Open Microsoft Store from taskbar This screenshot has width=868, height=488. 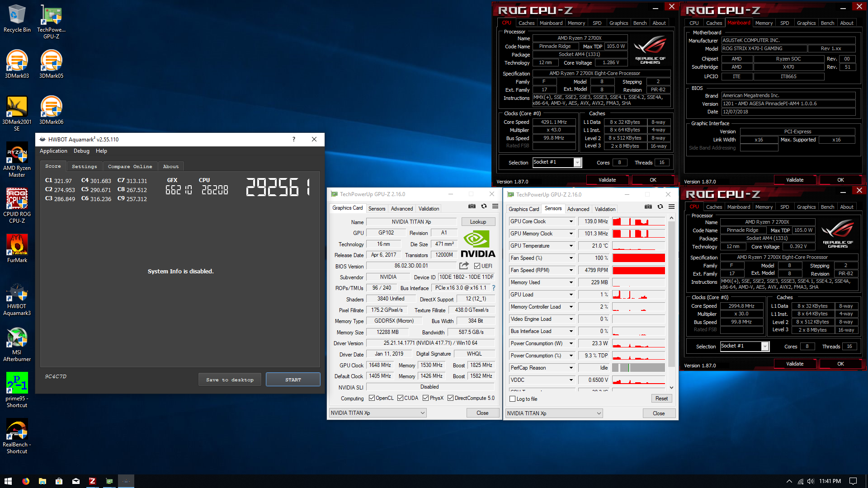(59, 481)
